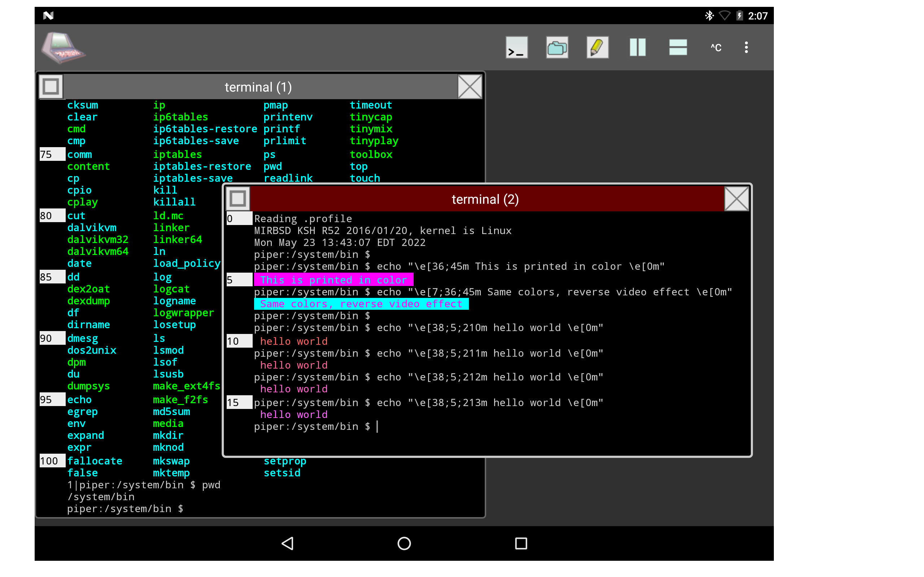Toggle the checkbox on terminal (1) titlebar
This screenshot has width=924, height=577.
coord(52,87)
